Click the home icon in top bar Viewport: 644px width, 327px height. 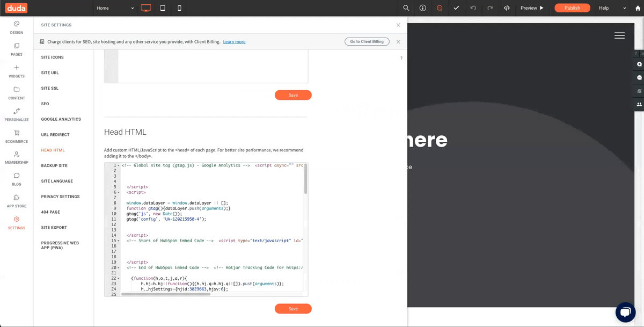tap(638, 8)
